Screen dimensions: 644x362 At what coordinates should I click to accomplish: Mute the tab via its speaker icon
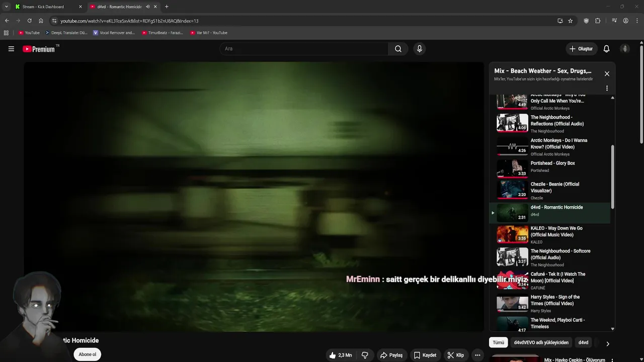click(147, 7)
